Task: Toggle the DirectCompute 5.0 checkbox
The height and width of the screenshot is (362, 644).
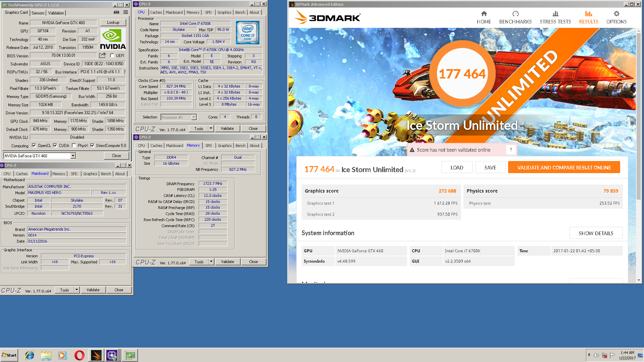Action: 92,146
